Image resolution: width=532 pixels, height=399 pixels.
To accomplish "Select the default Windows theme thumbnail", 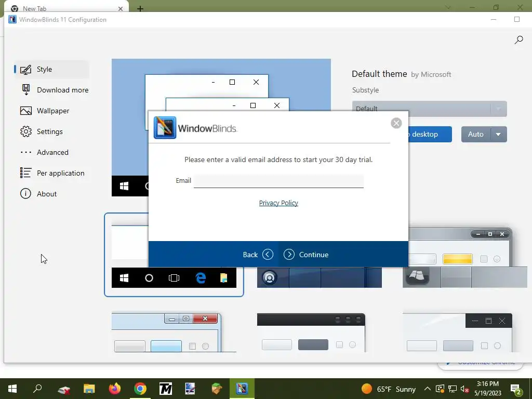I will [x=174, y=255].
